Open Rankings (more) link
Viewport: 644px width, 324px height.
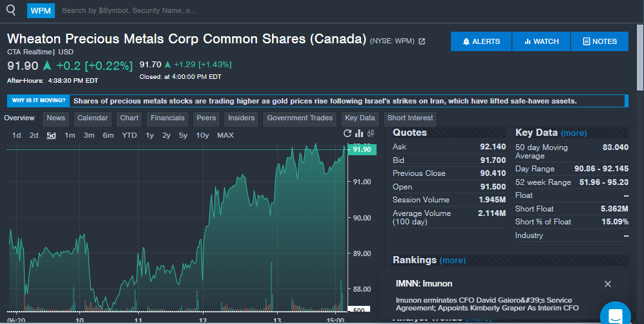453,260
